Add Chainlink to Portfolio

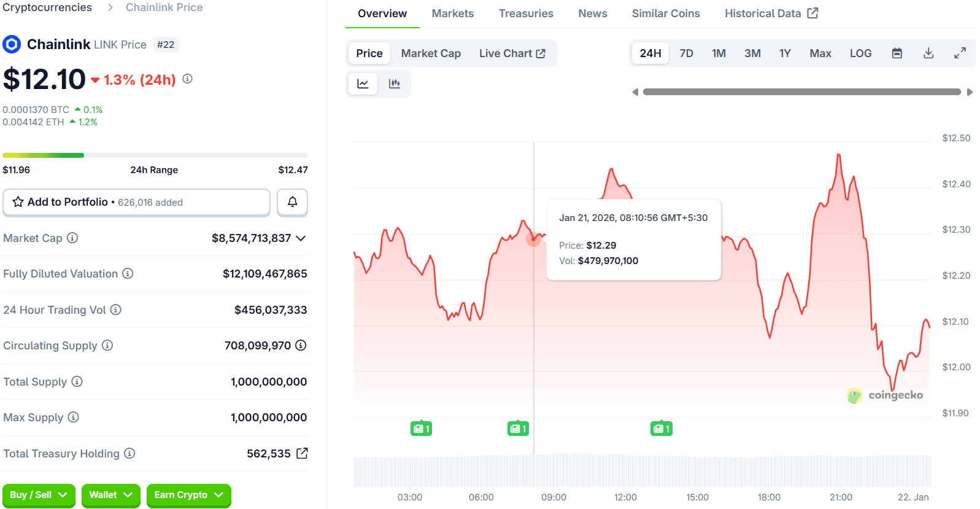(x=136, y=202)
